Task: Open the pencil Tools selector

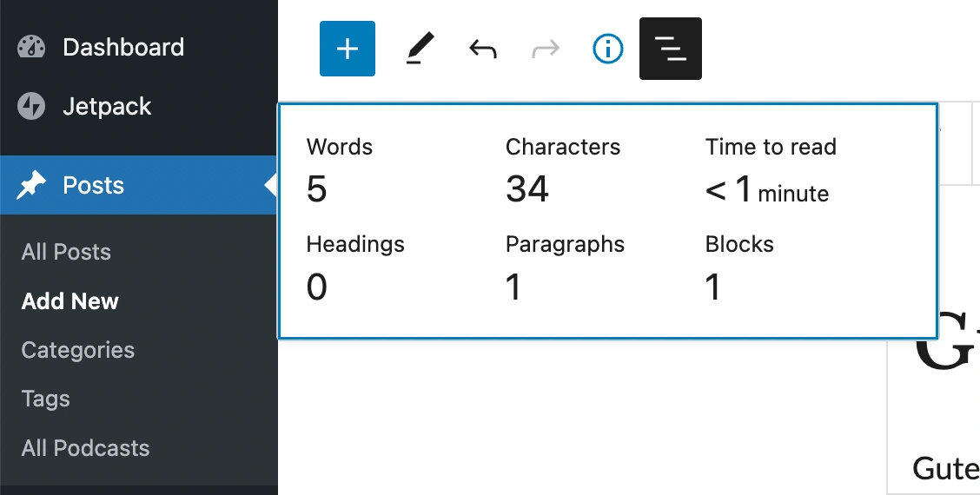Action: [420, 49]
